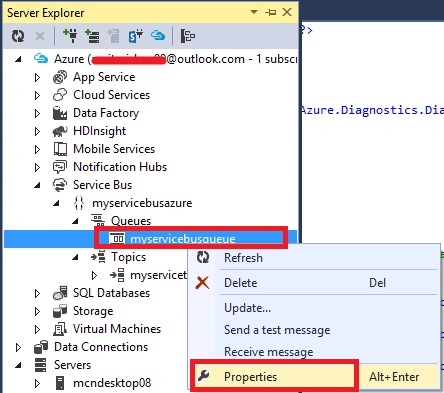Select the HDInsight label
Image resolution: width=444 pixels, height=393 pixels.
[99, 131]
